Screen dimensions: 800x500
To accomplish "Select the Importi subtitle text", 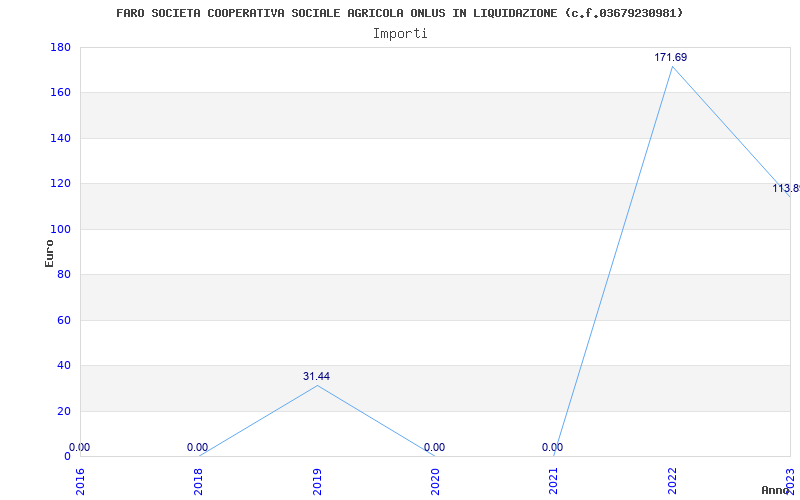I will click(400, 34).
